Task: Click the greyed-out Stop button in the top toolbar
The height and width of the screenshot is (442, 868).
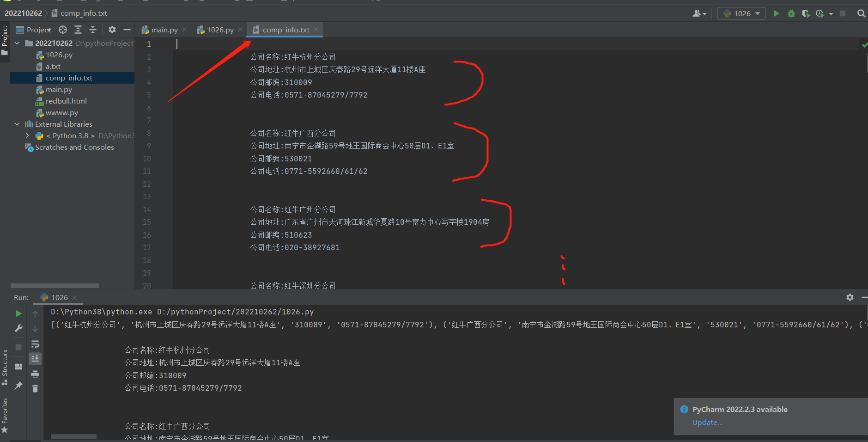Action: [843, 13]
